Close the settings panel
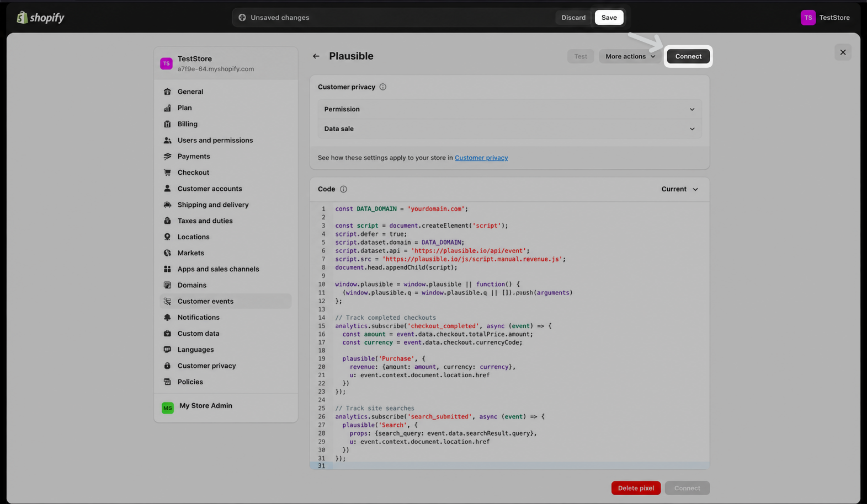The width and height of the screenshot is (867, 504). (x=843, y=52)
